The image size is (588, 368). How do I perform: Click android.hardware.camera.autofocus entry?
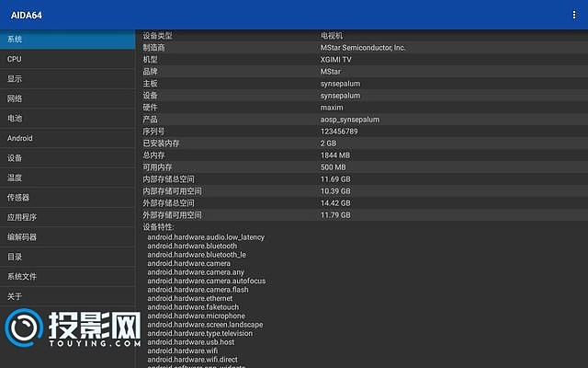[x=207, y=281]
